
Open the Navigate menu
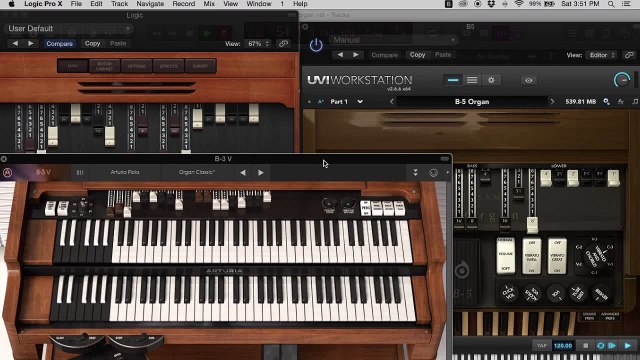pos(150,4)
